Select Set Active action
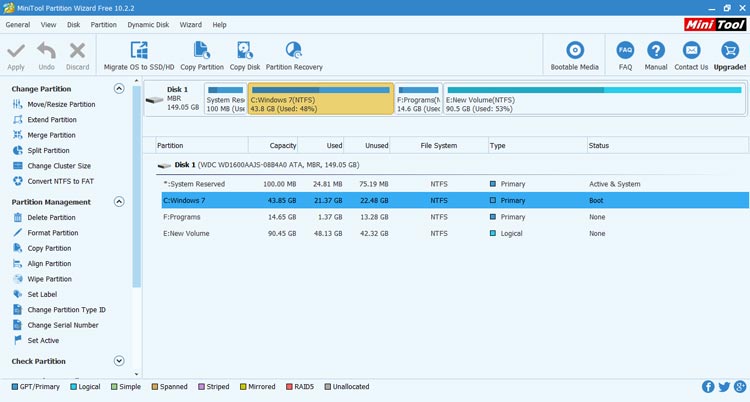The image size is (750, 402). coord(36,340)
